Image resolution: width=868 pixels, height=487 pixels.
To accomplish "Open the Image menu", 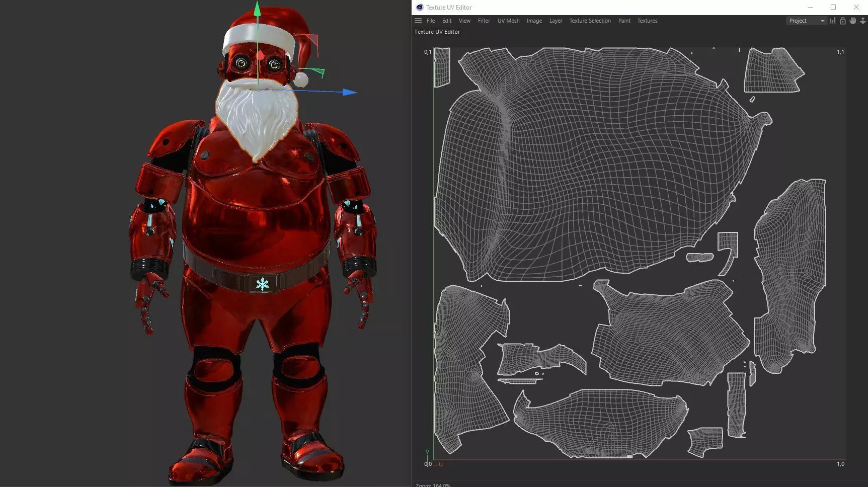I will pos(534,21).
